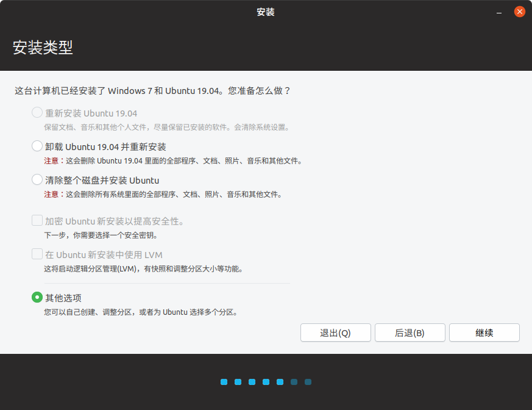Enable the 使用 LVM checkbox
This screenshot has height=410, width=532.
37,254
